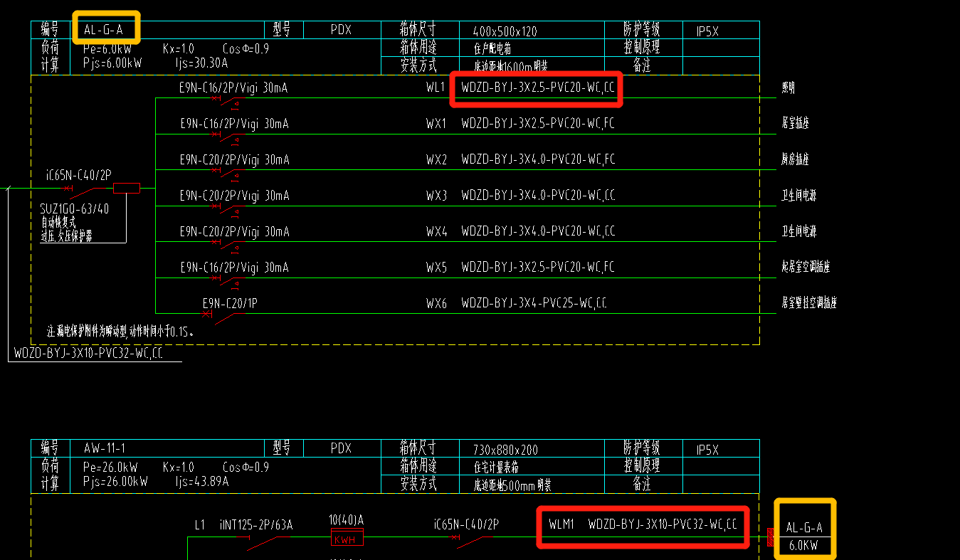Click the WX3 cable spec text
Screen dimensions: 960x560
pos(538,196)
